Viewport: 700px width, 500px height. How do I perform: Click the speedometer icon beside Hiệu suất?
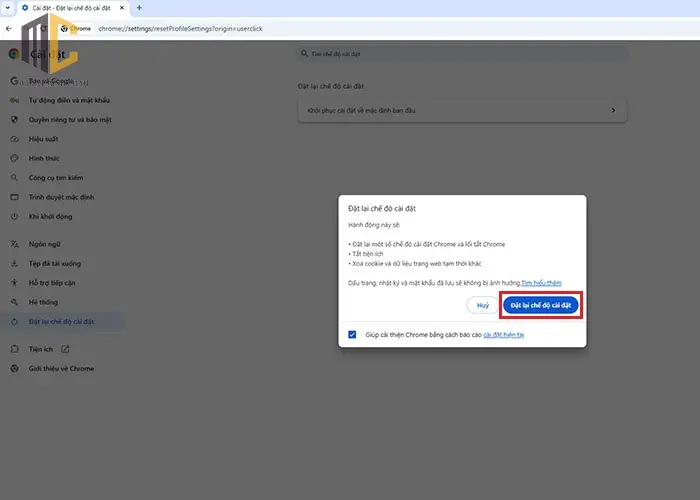tap(14, 139)
